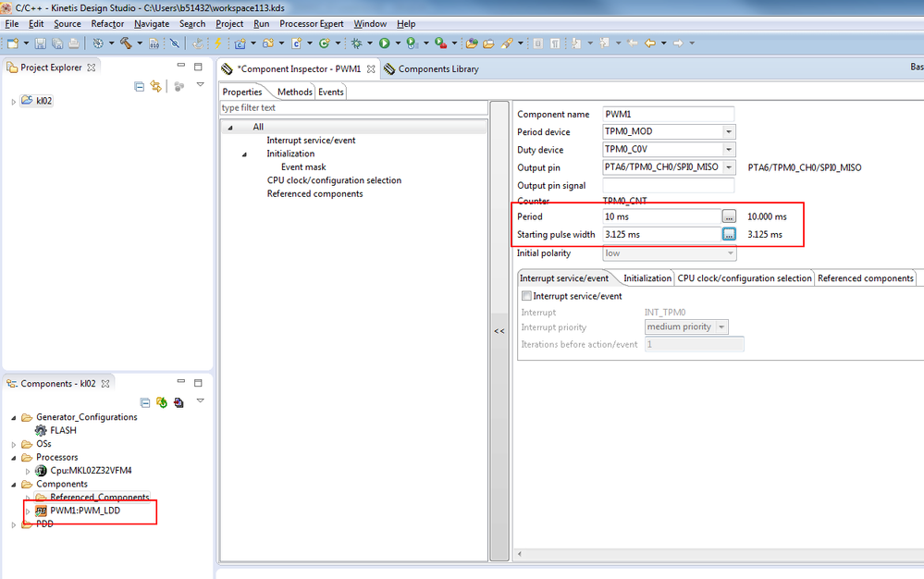Click the green Run play icon
924x579 pixels.
pos(384,43)
